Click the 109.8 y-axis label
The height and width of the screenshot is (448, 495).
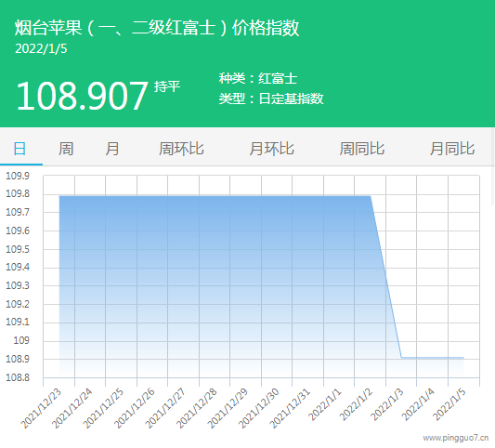tap(18, 193)
